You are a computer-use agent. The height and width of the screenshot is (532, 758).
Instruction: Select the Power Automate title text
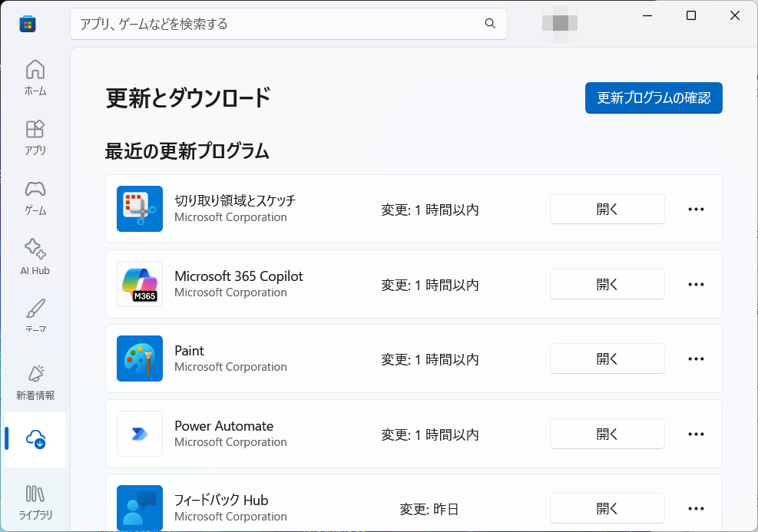223,426
